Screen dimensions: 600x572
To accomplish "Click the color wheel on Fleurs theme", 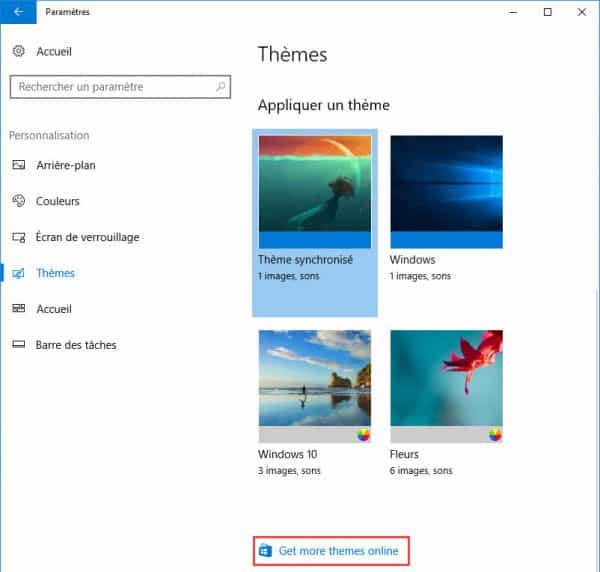I will [x=495, y=435].
